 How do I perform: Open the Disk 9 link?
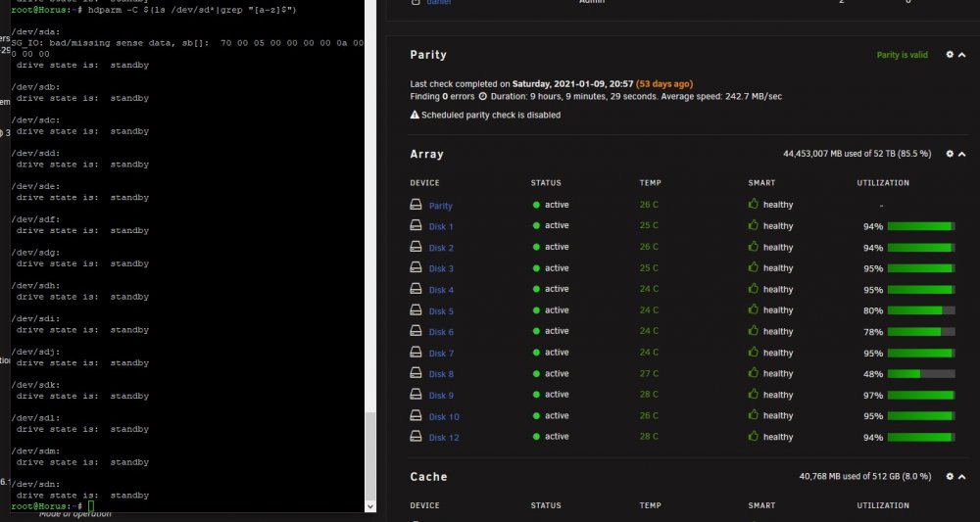click(x=441, y=396)
